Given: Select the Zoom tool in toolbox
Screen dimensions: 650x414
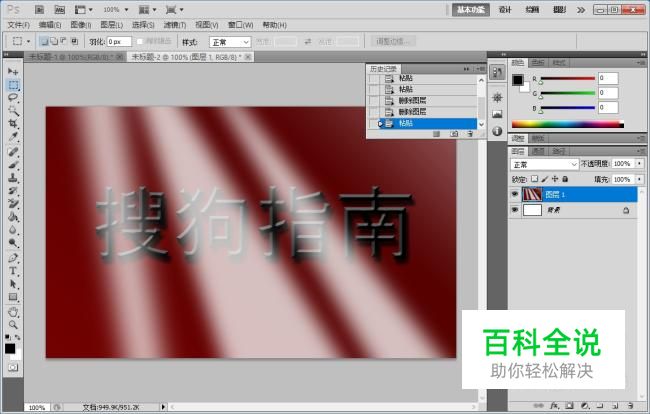Looking at the screenshot, I should pyautogui.click(x=13, y=324).
